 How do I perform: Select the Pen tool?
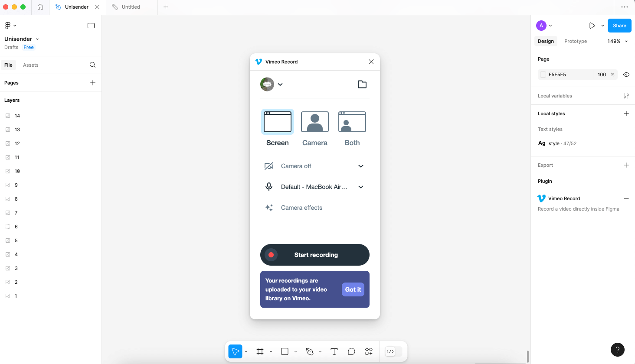coord(309,351)
